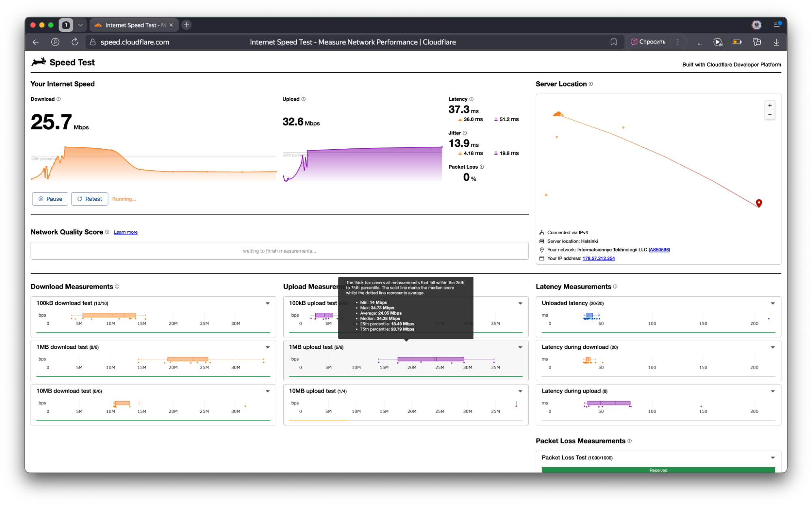Go back using the browser back arrow
Image resolution: width=812 pixels, height=506 pixels.
point(36,42)
